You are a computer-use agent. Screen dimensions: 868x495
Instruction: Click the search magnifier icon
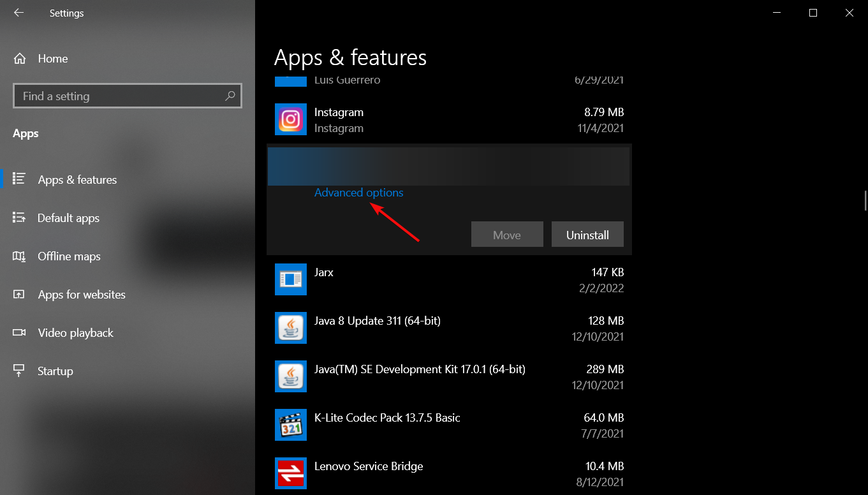(x=230, y=96)
